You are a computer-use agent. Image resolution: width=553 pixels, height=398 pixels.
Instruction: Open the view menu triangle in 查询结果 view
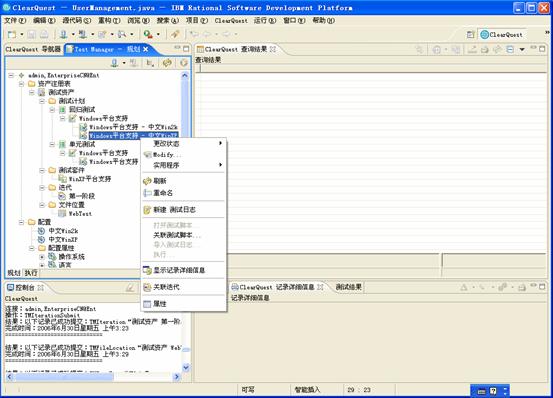tap(522, 49)
